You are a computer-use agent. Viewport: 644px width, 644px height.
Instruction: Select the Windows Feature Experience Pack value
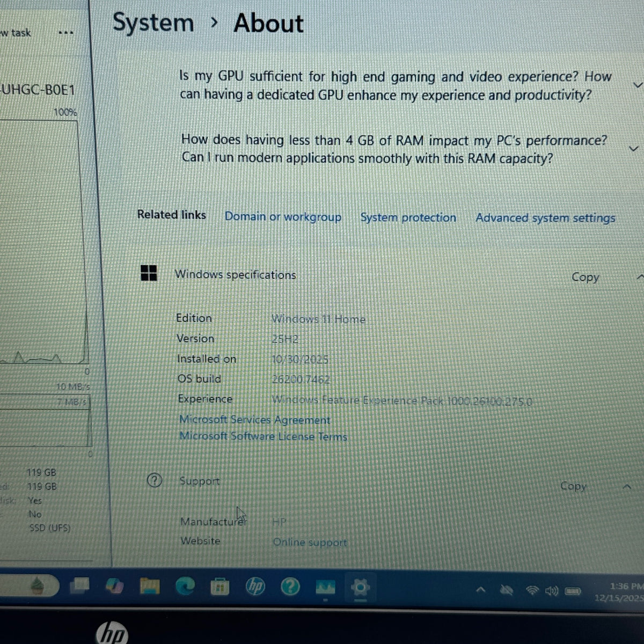(x=402, y=400)
